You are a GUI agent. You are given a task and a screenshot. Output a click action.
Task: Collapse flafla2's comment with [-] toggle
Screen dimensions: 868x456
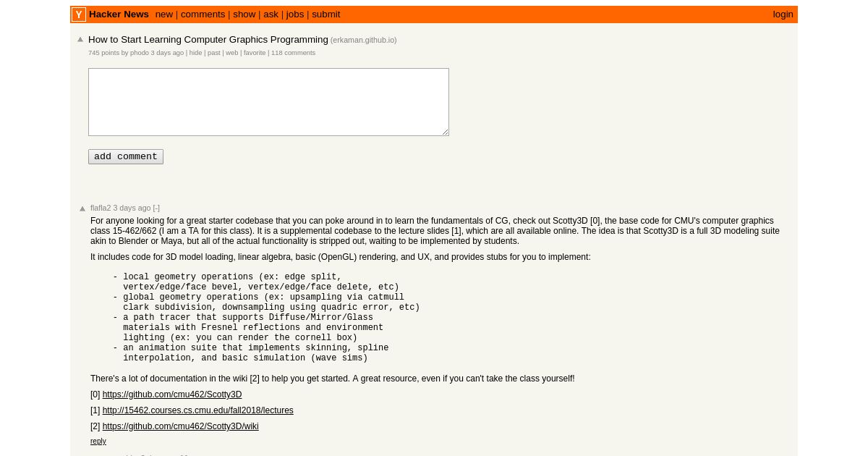156,208
